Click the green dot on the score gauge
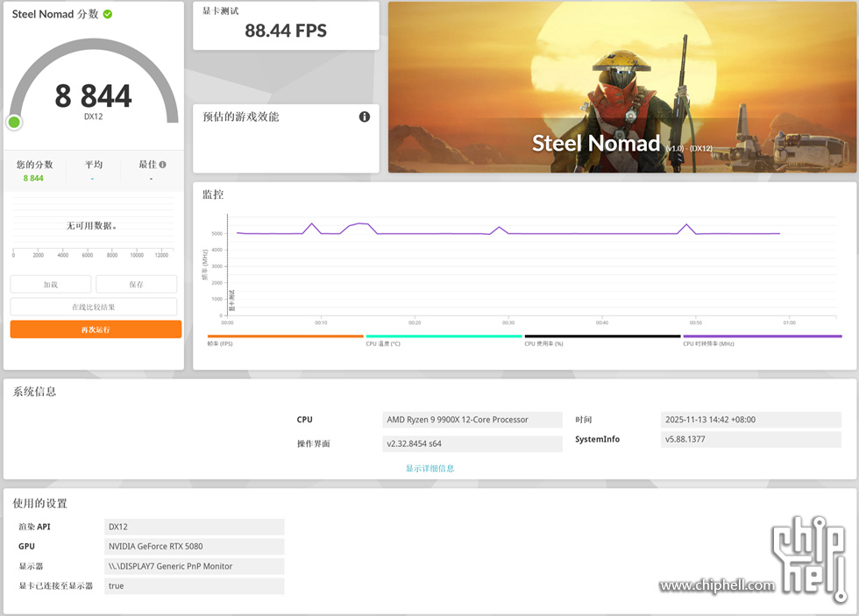Image resolution: width=859 pixels, height=616 pixels. tap(14, 122)
